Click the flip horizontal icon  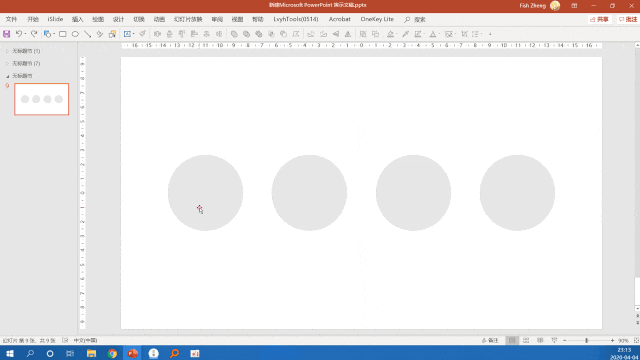tap(336, 34)
